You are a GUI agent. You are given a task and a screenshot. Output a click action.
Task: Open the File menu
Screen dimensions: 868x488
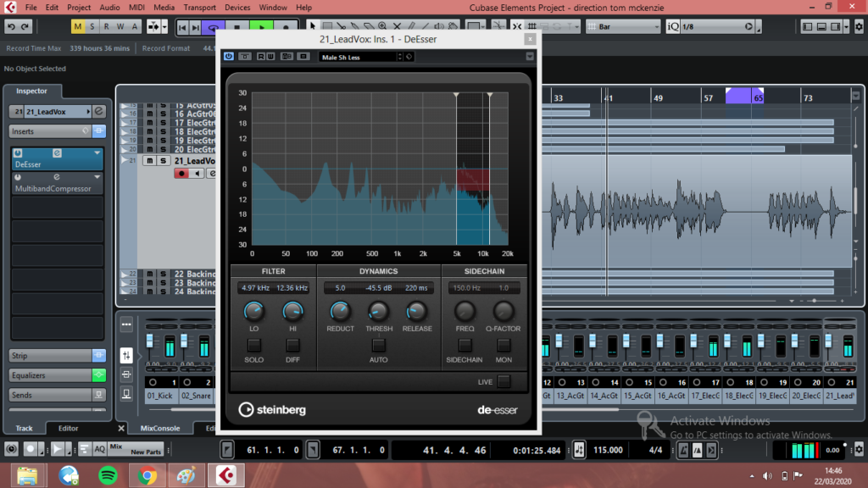click(31, 7)
